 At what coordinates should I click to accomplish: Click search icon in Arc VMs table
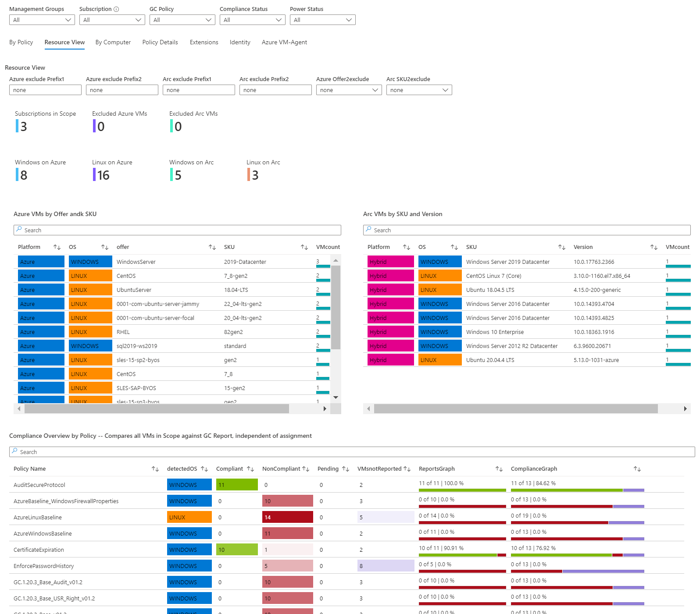368,229
